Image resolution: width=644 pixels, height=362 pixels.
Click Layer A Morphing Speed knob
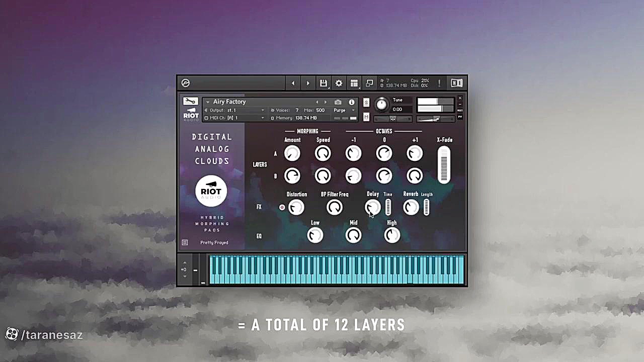[x=323, y=153]
